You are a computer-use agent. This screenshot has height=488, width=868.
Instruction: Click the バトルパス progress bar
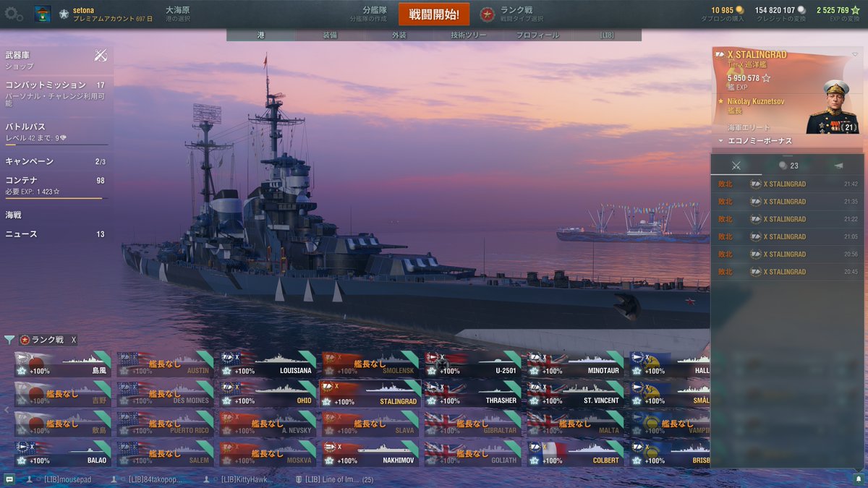tap(56, 145)
